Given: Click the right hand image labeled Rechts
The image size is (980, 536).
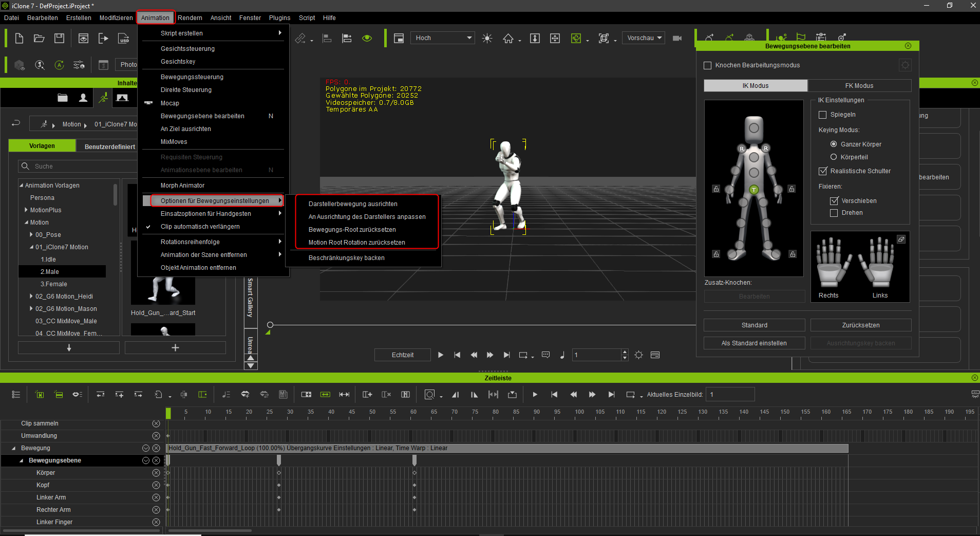Looking at the screenshot, I should point(834,262).
